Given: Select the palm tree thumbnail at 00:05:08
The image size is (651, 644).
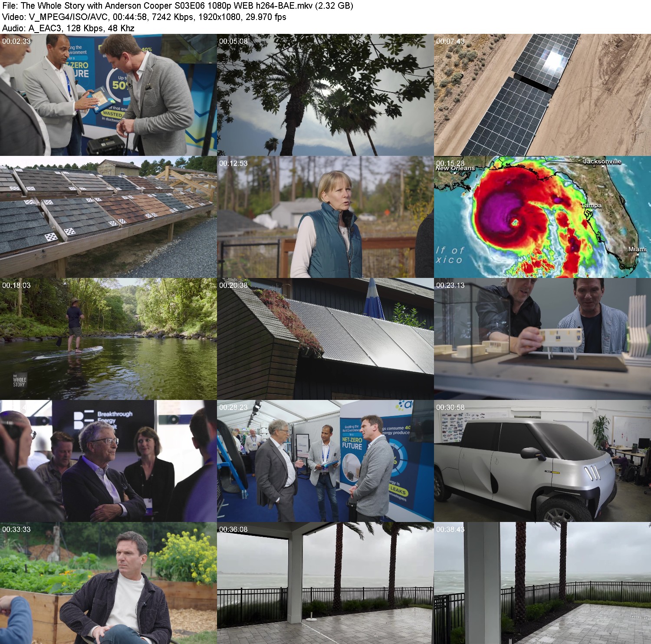Looking at the screenshot, I should pyautogui.click(x=325, y=95).
